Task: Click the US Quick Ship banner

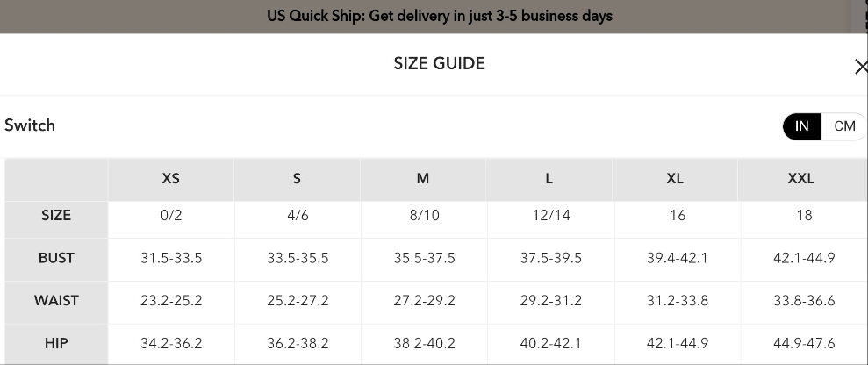Action: [x=439, y=16]
